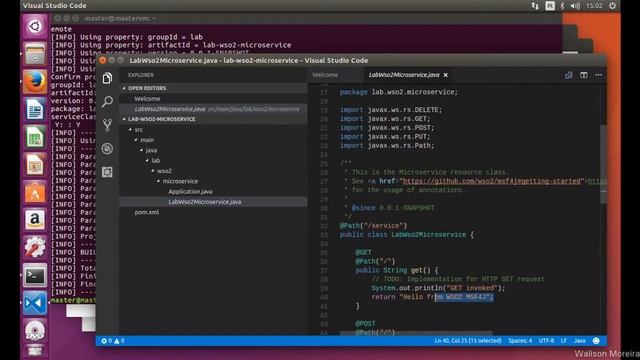This screenshot has width=640, height=360.
Task: Change line endings via LF
Action: point(564,340)
